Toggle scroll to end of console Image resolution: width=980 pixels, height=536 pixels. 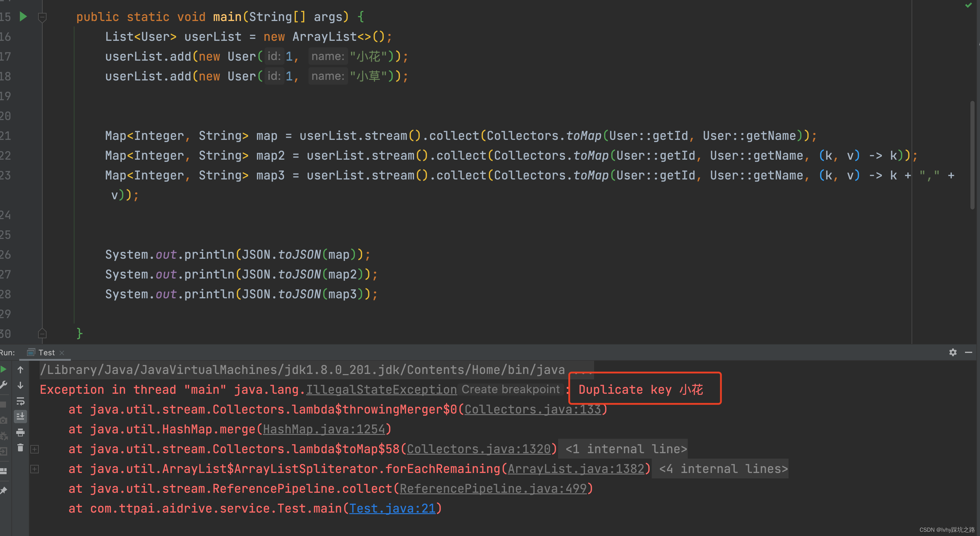(20, 417)
